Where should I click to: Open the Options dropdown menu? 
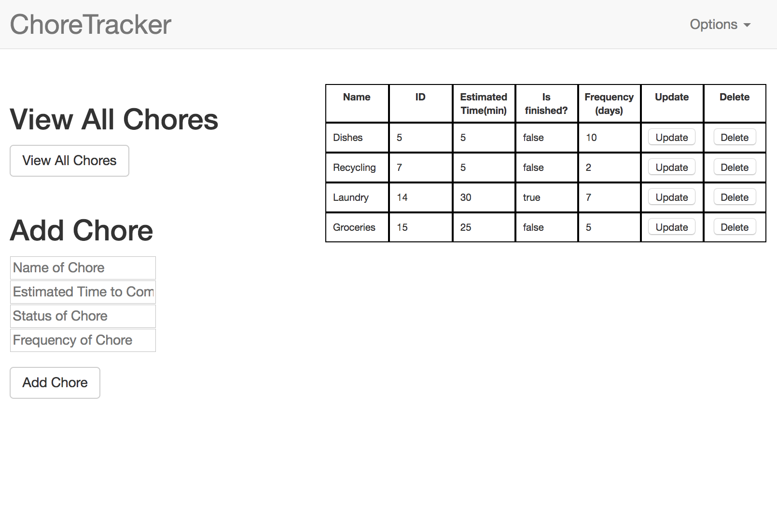point(720,24)
